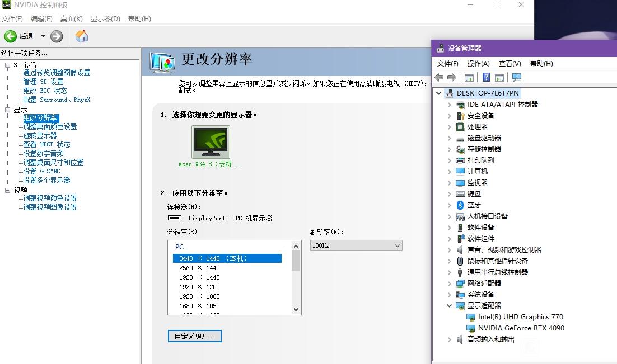Screen dimensions: 617x364
Task: Open 管理 3D 设置 link
Action: coord(43,82)
